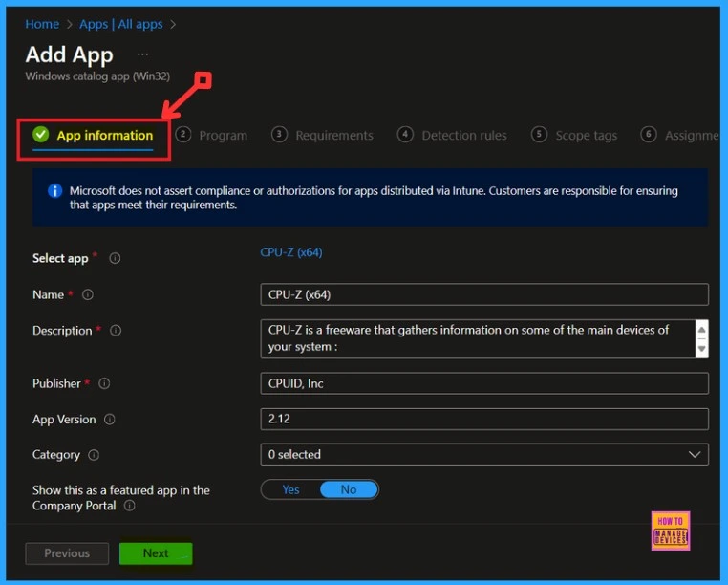Click the Add App page title

69,54
